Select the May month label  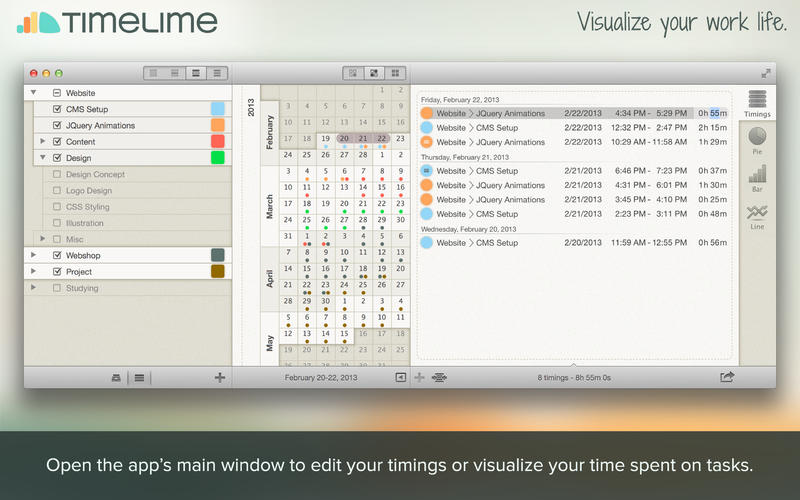270,343
